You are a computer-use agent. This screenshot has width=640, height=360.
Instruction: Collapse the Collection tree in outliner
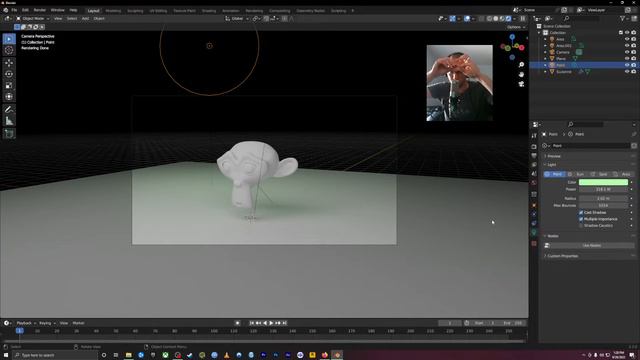pos(540,33)
